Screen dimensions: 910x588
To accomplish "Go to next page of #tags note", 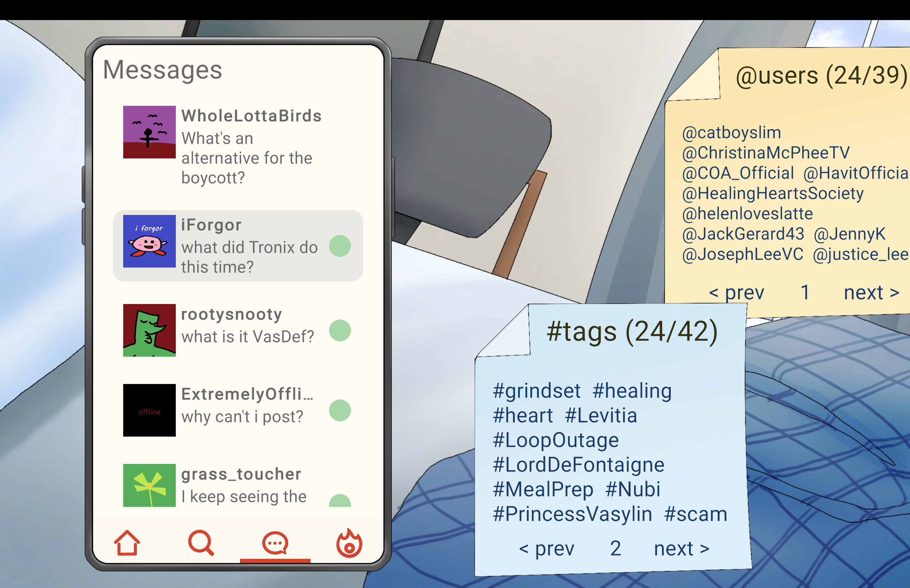I will (x=682, y=549).
